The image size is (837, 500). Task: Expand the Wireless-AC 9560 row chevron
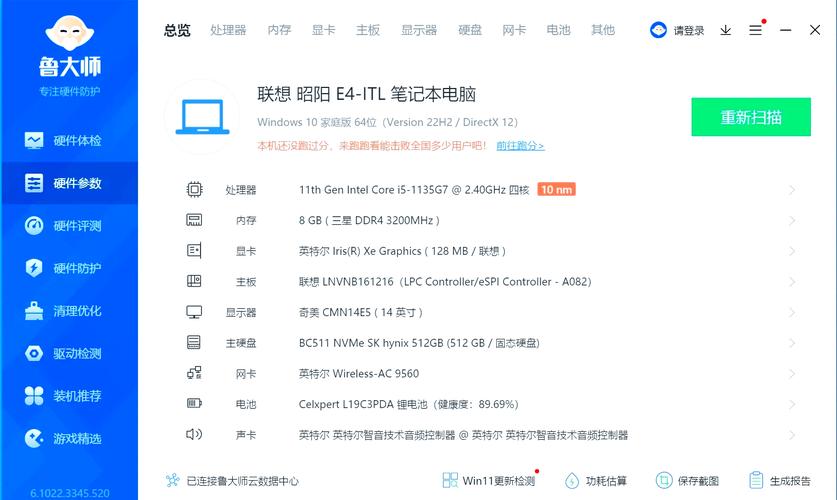(792, 374)
